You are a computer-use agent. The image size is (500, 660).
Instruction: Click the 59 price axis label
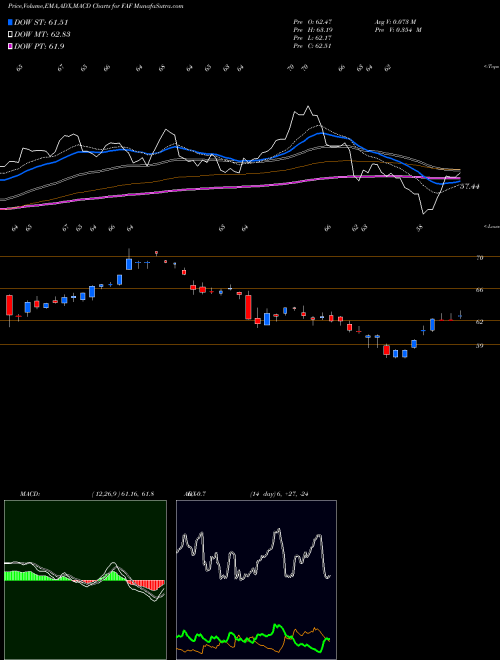coord(479,346)
